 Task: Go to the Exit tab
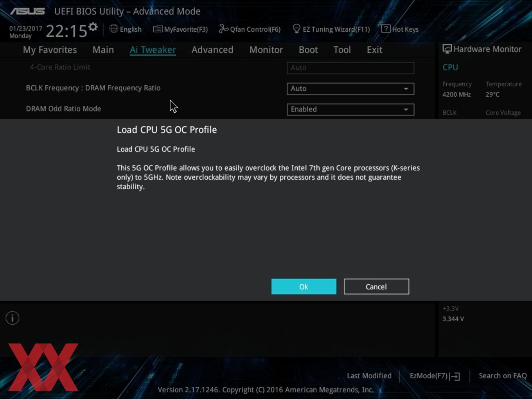[374, 50]
